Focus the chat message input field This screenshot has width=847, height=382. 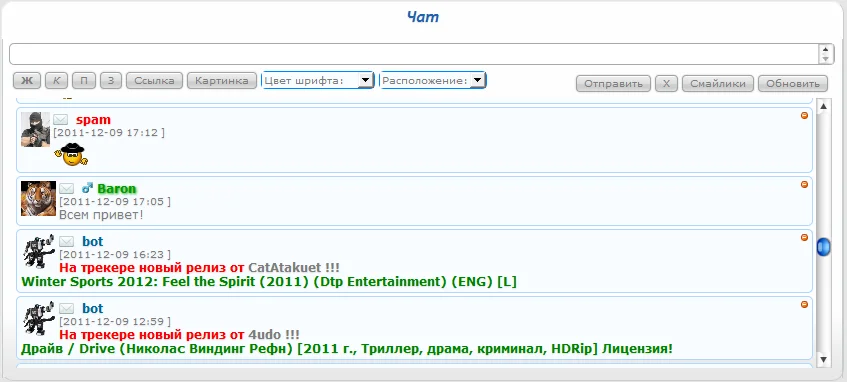coord(414,54)
